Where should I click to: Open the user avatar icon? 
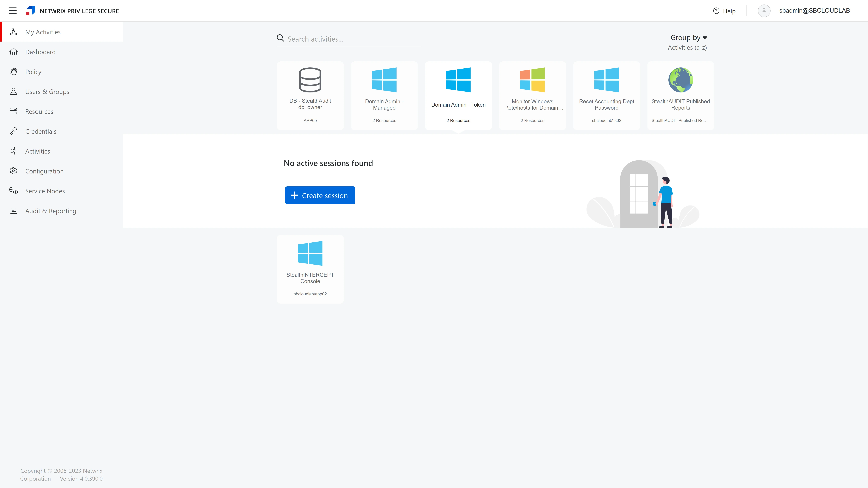(764, 11)
